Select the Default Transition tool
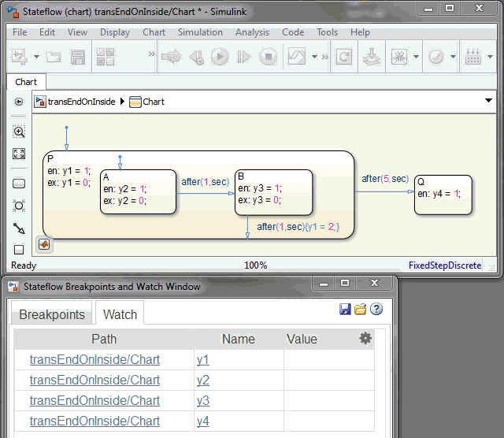 tap(19, 228)
